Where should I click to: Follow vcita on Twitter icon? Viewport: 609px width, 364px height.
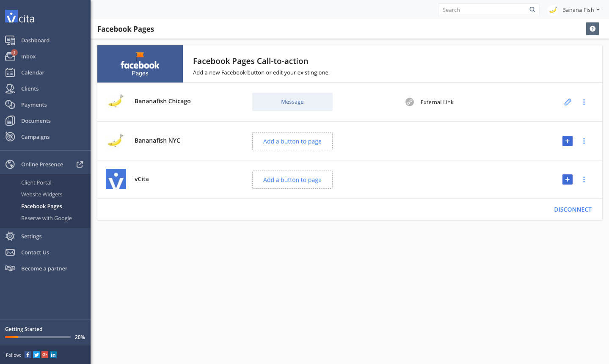pyautogui.click(x=36, y=355)
